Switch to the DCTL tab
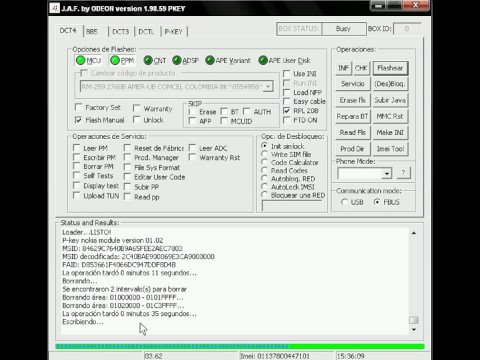Image resolution: width=480 pixels, height=360 pixels. point(146,32)
